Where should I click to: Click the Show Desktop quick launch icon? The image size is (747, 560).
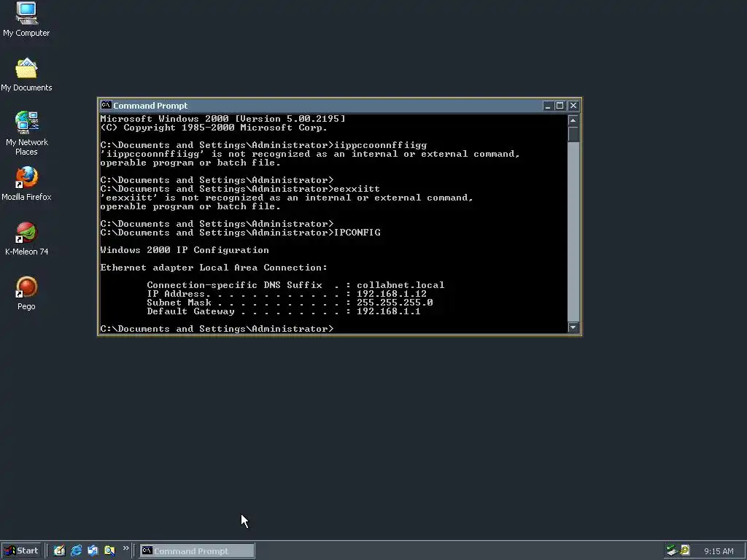click(x=59, y=551)
